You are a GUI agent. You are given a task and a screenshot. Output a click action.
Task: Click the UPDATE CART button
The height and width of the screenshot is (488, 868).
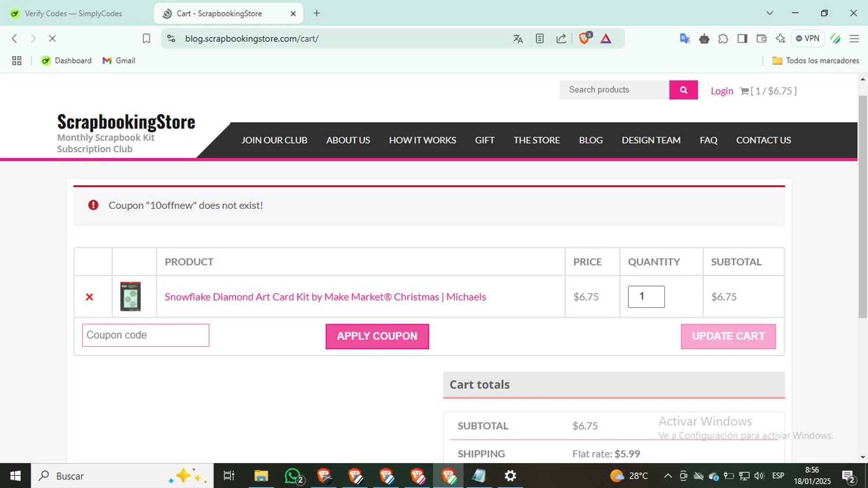pos(729,336)
